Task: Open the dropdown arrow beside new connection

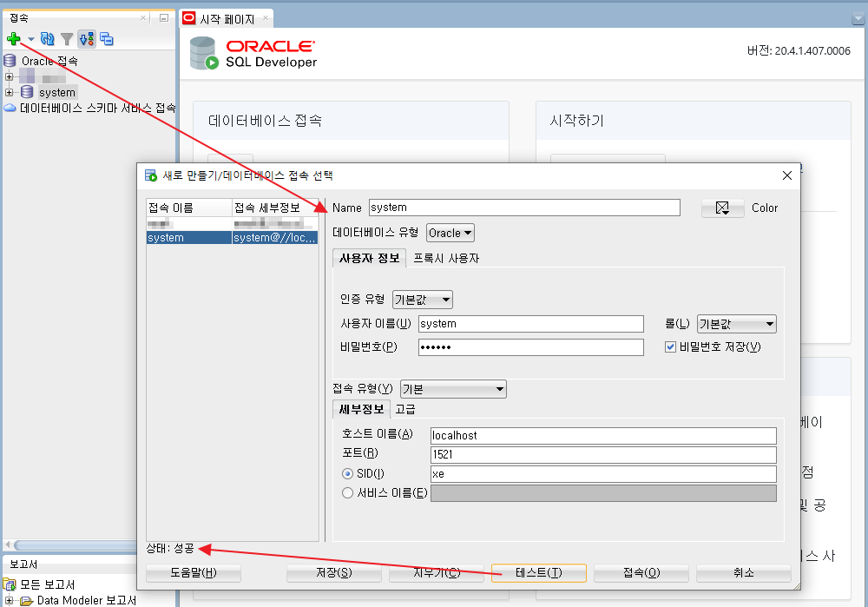Action: (31, 39)
